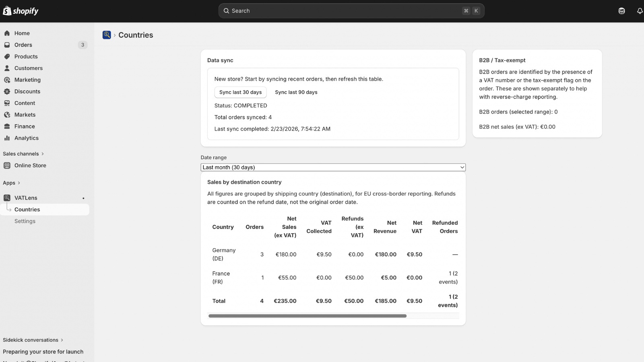This screenshot has height=362, width=644.
Task: Click the Shopify logo
Action: pos(21,11)
